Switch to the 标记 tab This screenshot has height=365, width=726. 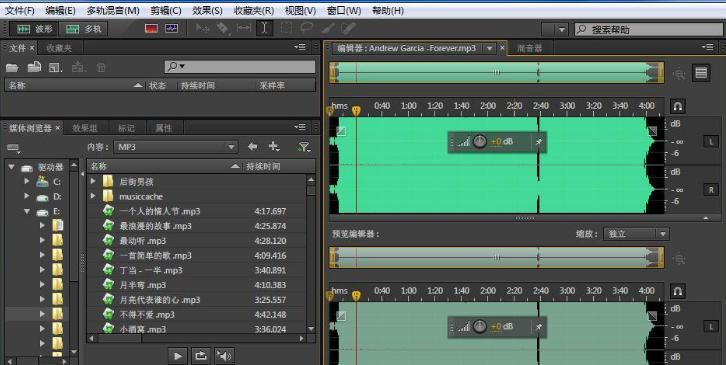[126, 128]
